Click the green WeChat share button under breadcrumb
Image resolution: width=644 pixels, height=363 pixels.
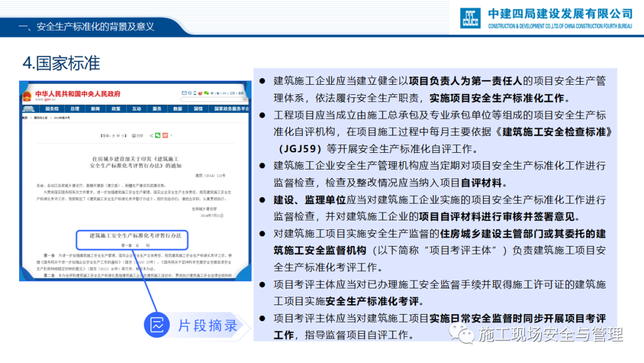coord(157,136)
